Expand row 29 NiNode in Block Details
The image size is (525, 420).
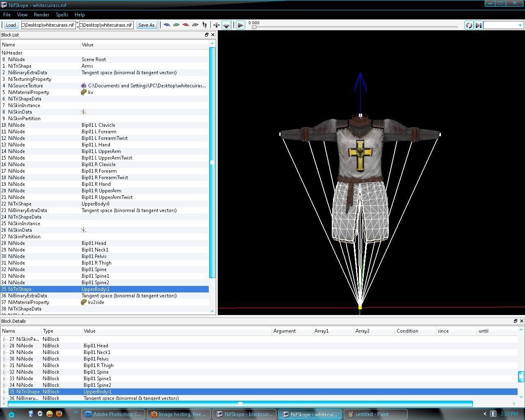(x=5, y=352)
